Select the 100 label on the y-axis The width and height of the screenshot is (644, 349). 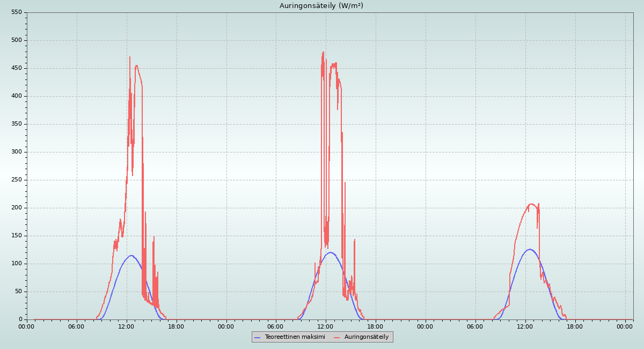tap(17, 264)
